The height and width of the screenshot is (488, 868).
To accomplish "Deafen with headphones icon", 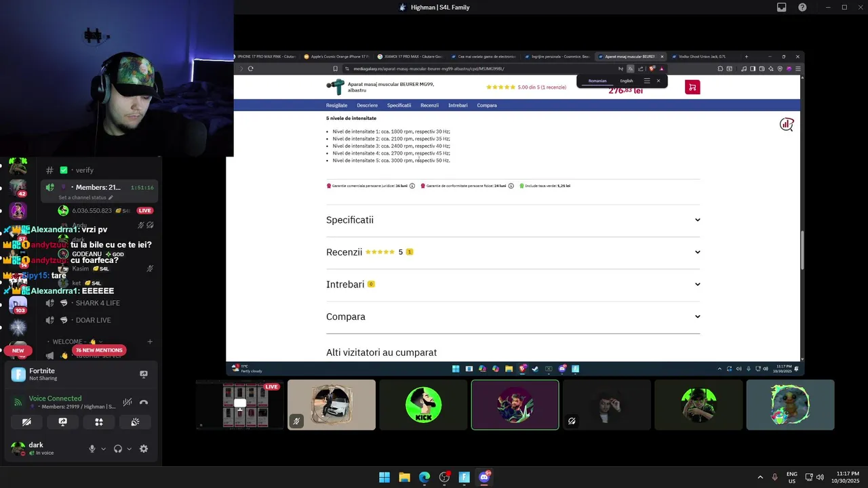I will pos(118,449).
